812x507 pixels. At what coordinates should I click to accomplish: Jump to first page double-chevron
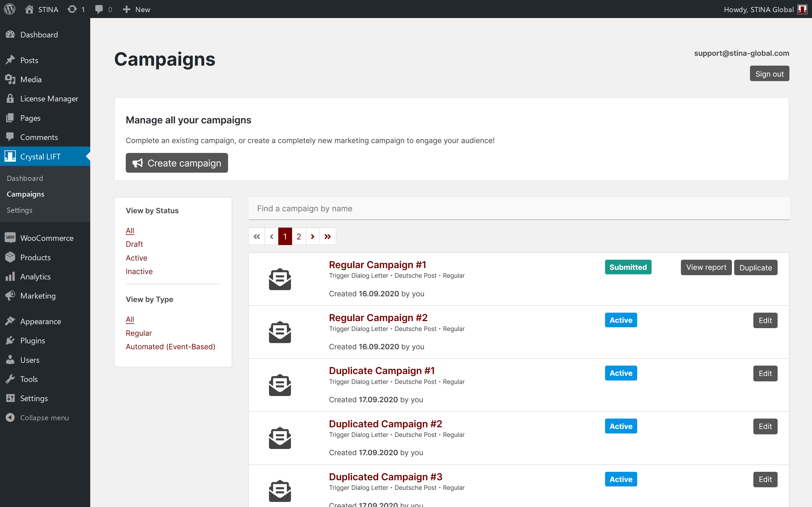coord(257,236)
